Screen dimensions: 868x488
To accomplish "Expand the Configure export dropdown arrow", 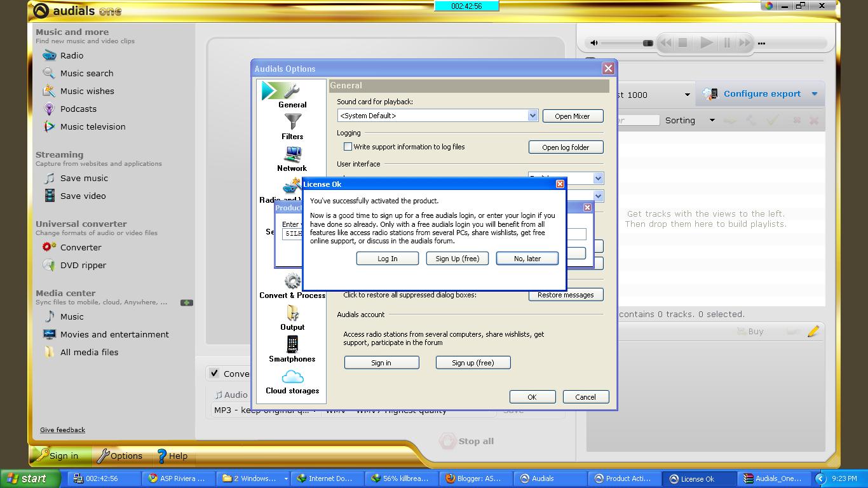I will click(815, 94).
